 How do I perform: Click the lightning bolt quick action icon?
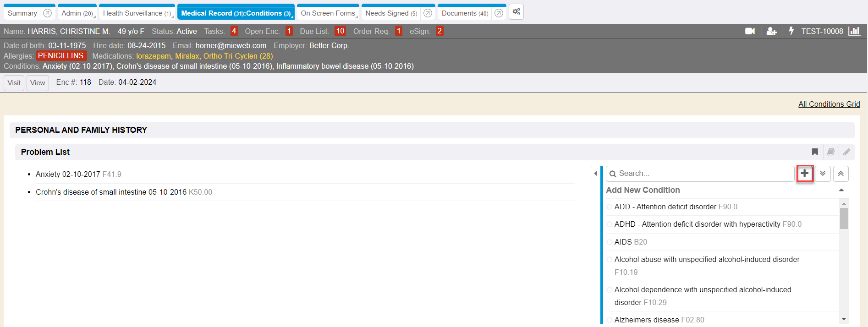791,31
